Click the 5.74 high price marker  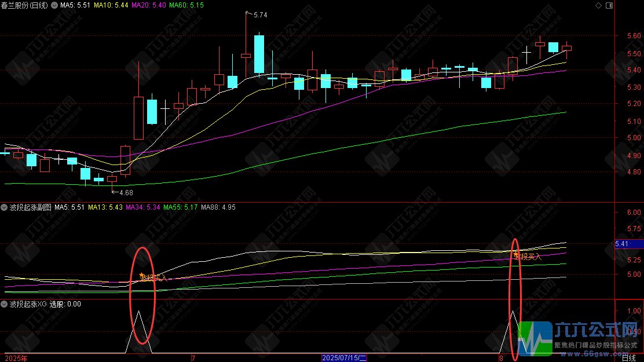coord(261,15)
